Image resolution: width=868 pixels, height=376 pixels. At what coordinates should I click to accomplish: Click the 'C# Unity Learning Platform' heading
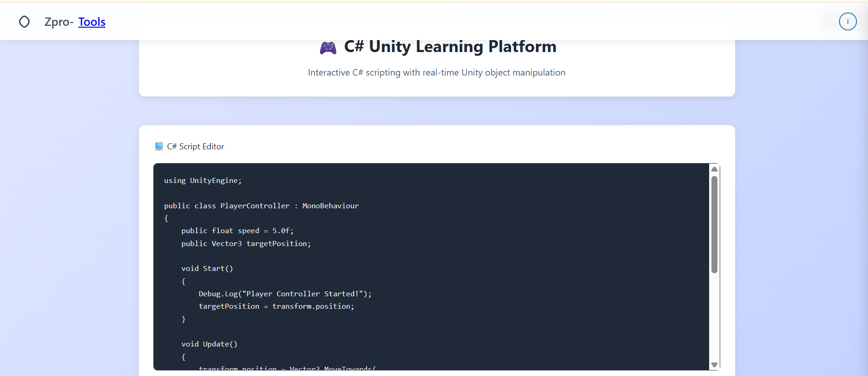pos(450,47)
